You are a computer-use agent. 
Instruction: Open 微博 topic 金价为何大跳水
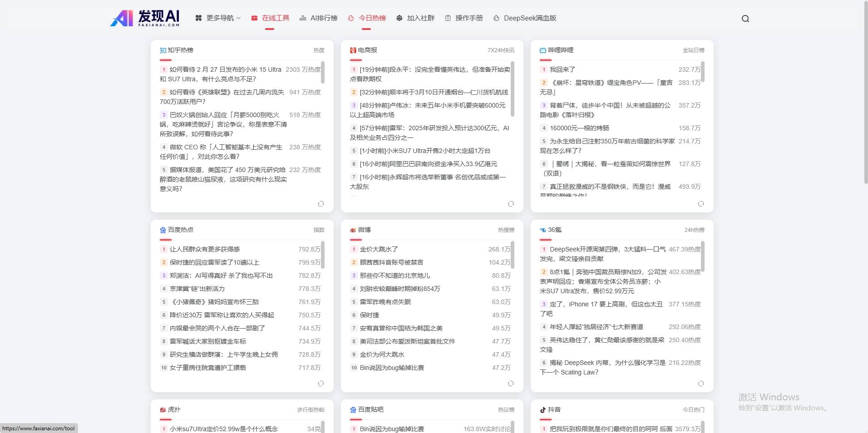coord(382,354)
